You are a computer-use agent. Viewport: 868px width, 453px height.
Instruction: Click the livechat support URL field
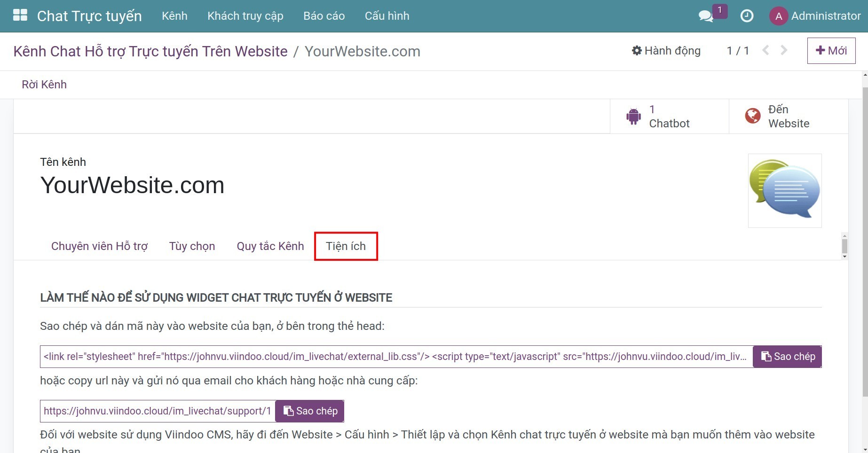(158, 411)
